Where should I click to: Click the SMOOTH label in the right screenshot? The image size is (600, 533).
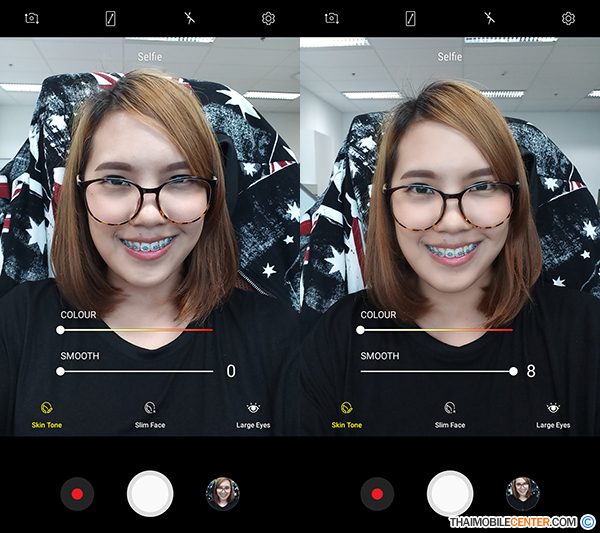(380, 356)
